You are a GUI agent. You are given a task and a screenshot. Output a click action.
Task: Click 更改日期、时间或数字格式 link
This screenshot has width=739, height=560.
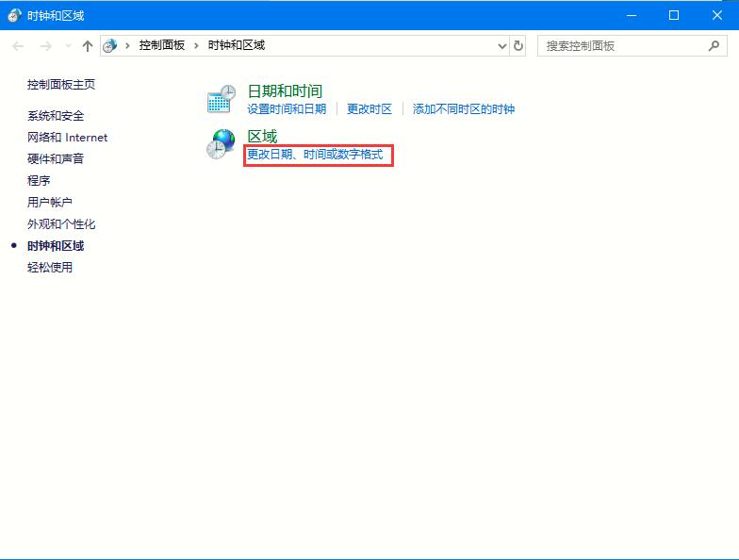point(315,155)
